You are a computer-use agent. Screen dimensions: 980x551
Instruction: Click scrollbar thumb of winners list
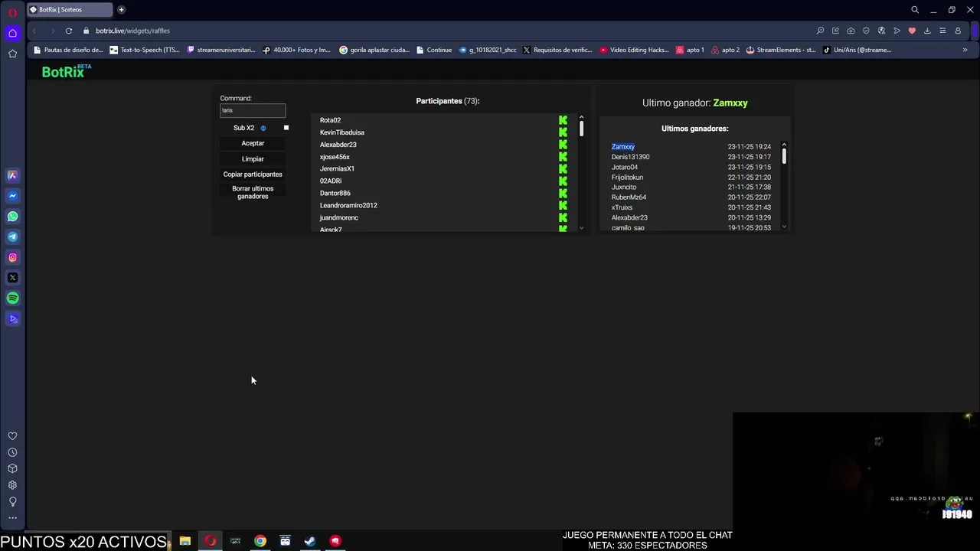[784, 156]
